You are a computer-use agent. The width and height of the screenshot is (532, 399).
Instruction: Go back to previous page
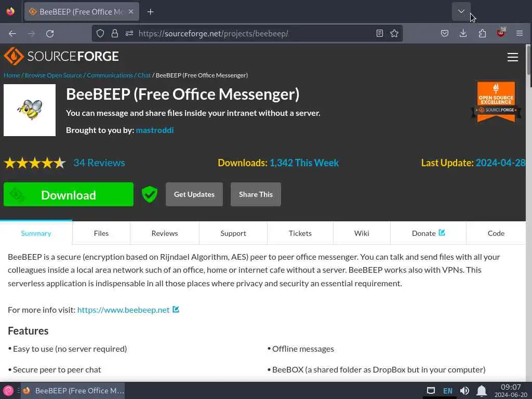12,34
